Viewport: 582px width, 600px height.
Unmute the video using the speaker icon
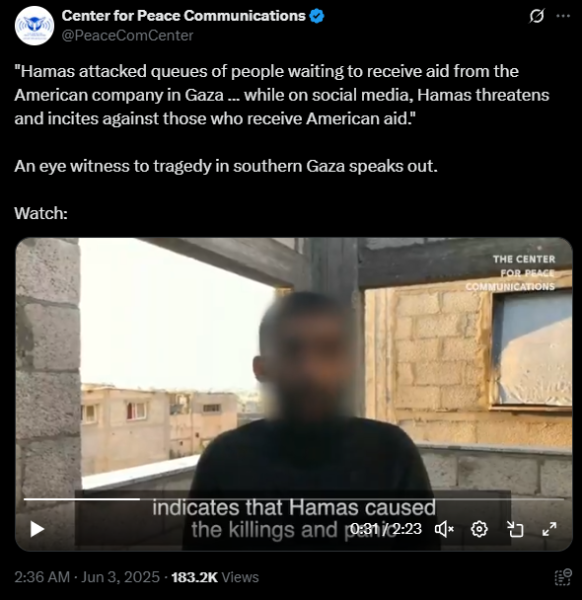tap(444, 529)
